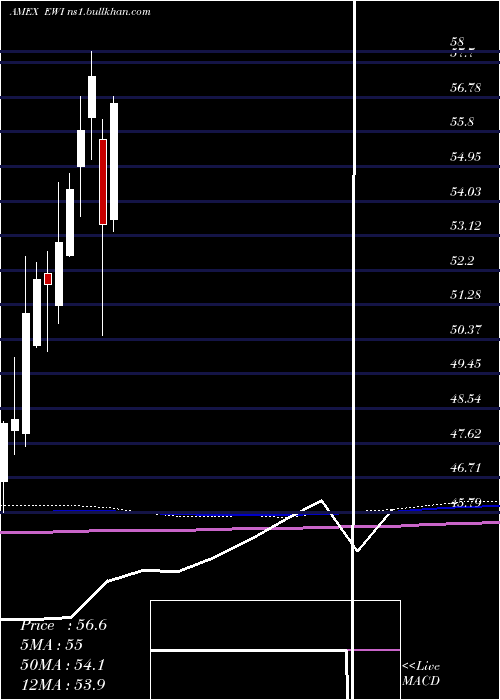Click the '12MA : 53.9' readout

point(62,684)
